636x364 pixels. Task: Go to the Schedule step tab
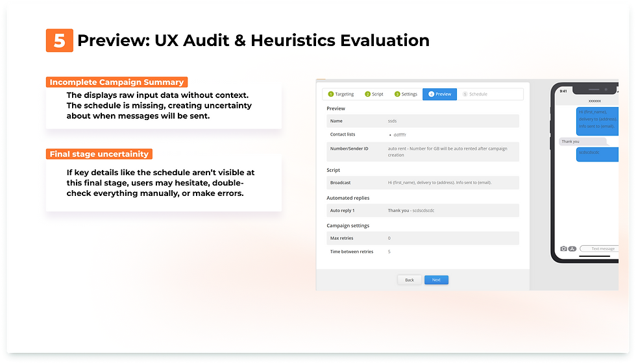point(475,94)
